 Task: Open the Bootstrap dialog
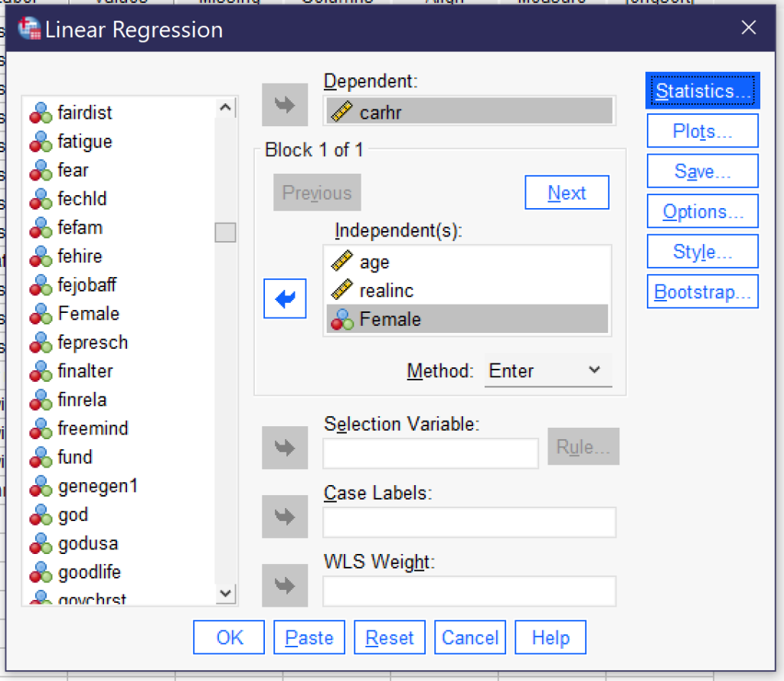[702, 292]
